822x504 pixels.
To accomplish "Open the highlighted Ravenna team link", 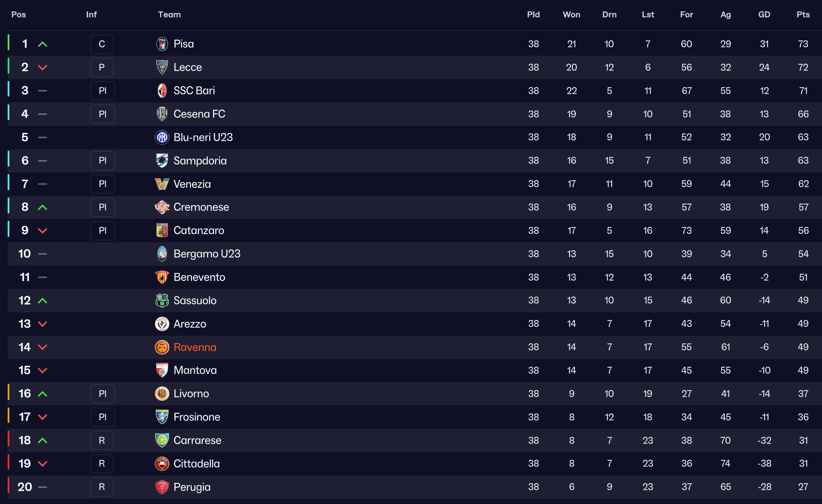I will point(195,347).
